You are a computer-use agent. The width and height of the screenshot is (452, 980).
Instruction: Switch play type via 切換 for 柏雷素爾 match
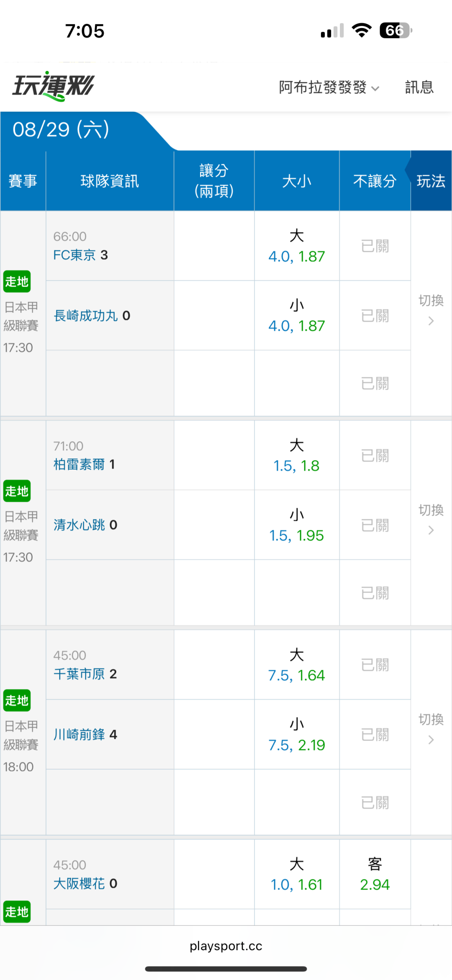point(431,519)
